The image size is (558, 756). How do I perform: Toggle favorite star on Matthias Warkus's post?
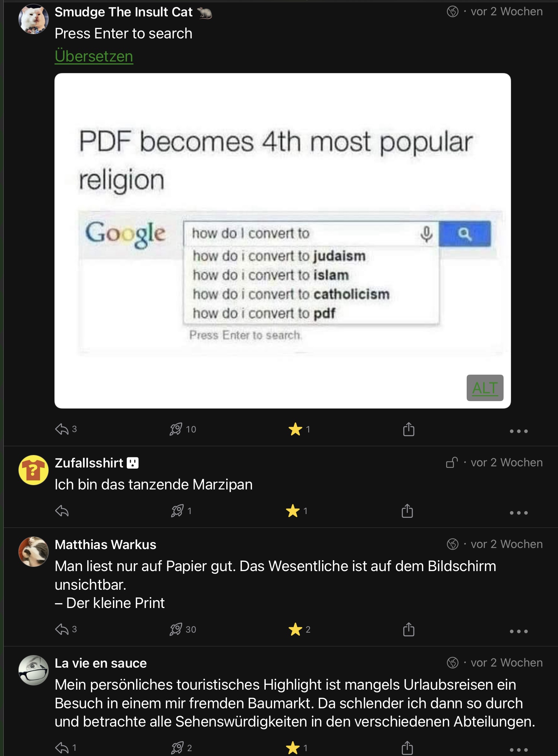[x=295, y=630]
